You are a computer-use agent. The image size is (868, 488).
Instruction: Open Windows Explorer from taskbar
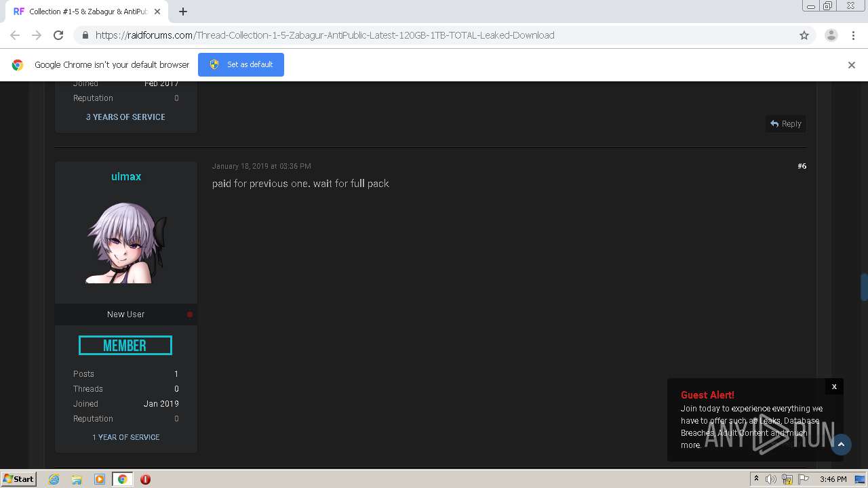tap(77, 479)
